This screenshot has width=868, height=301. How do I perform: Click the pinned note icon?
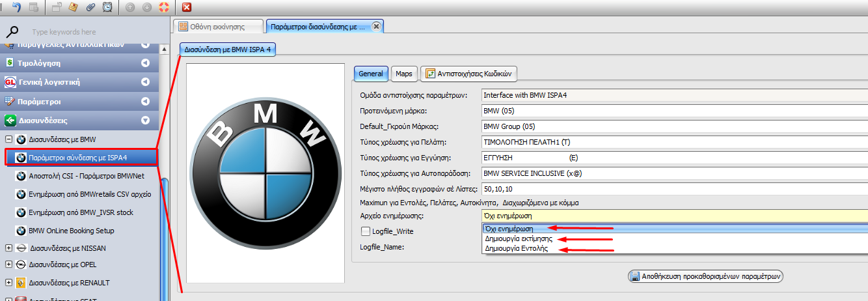point(74,7)
